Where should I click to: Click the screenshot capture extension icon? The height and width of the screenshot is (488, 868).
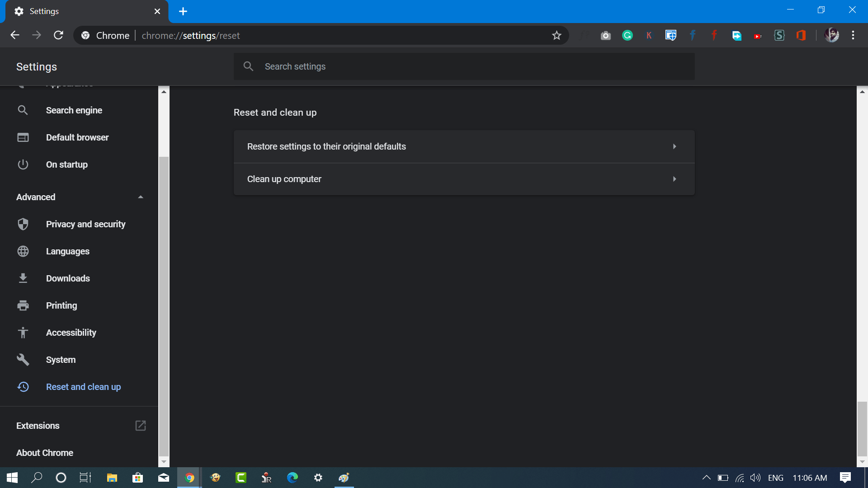click(606, 35)
